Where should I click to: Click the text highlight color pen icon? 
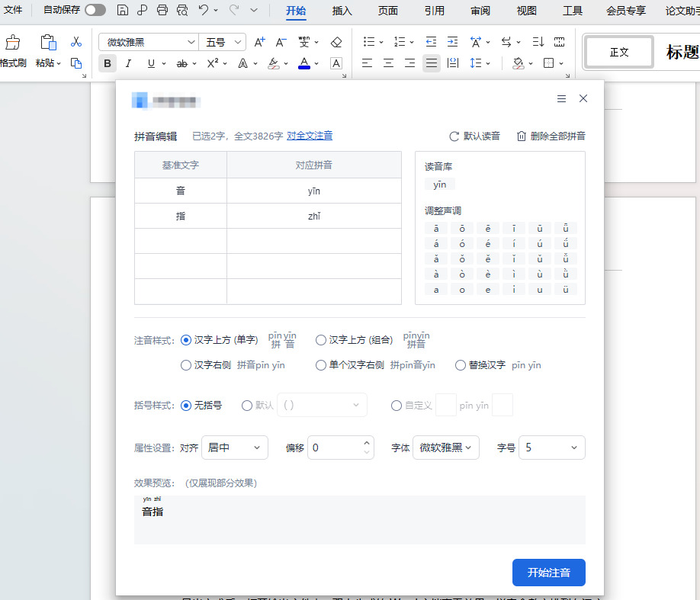pos(274,63)
